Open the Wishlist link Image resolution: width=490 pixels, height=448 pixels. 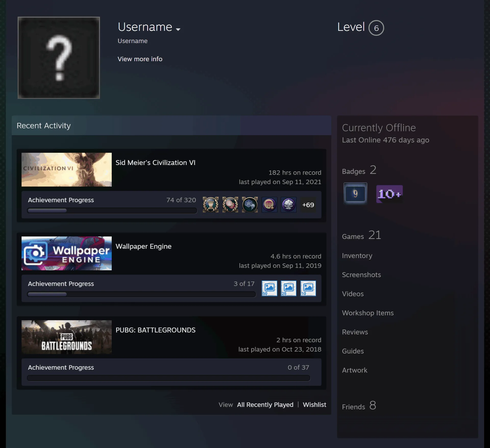[314, 405]
